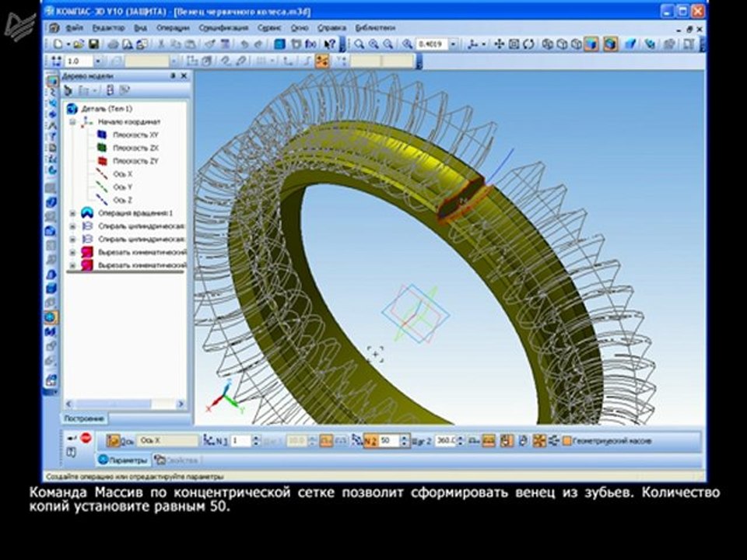The height and width of the screenshot is (560, 747).
Task: Click the zoom out magnifier icon
Action: 388,44
